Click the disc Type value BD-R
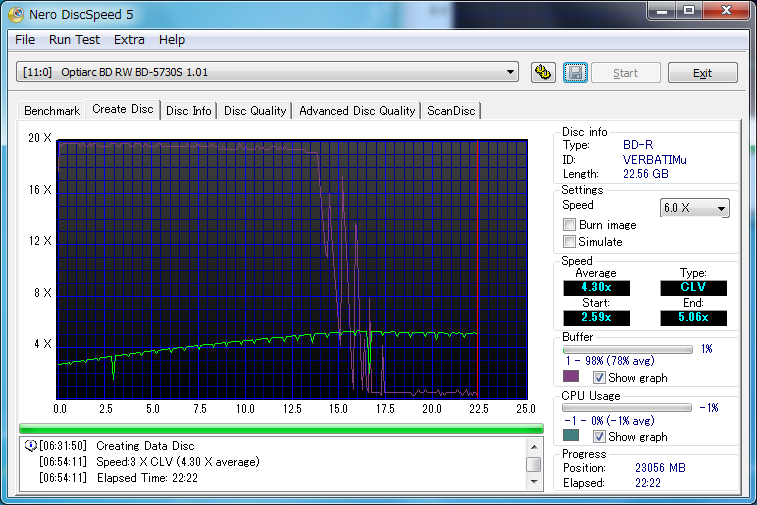This screenshot has width=757, height=505. (x=638, y=145)
